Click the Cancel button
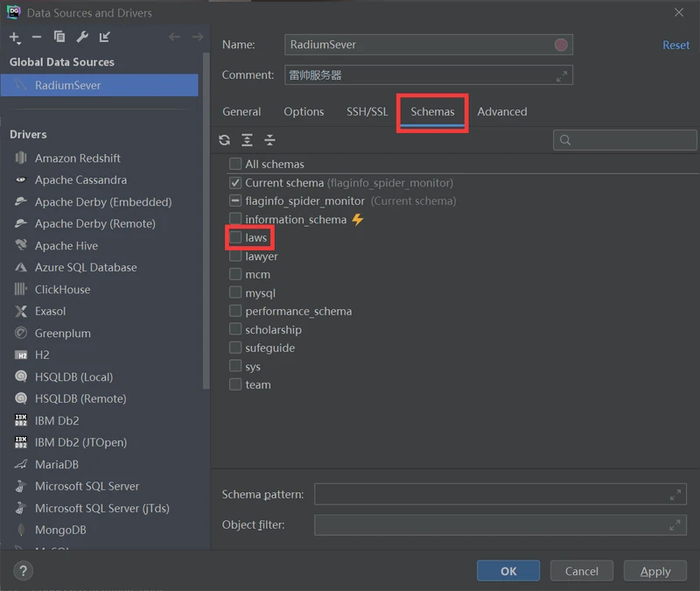700x591 pixels. (x=582, y=571)
